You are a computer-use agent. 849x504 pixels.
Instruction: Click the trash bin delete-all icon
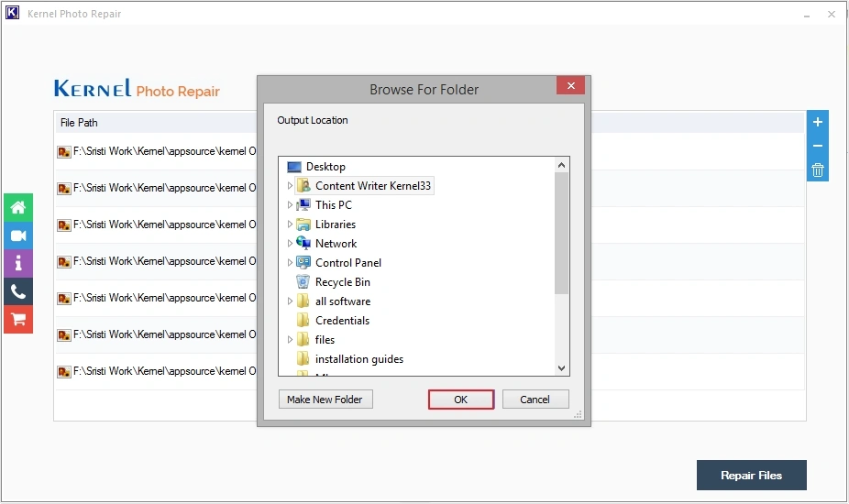(818, 170)
